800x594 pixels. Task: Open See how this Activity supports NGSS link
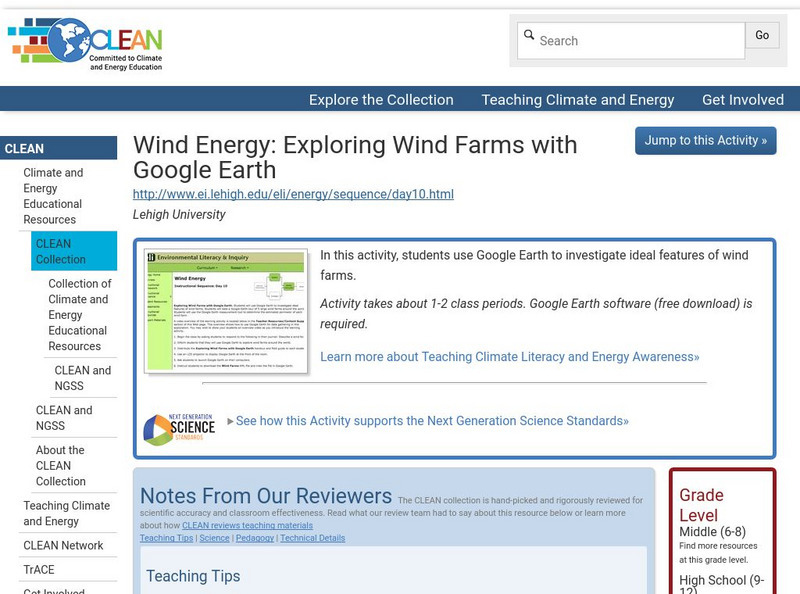(x=432, y=421)
